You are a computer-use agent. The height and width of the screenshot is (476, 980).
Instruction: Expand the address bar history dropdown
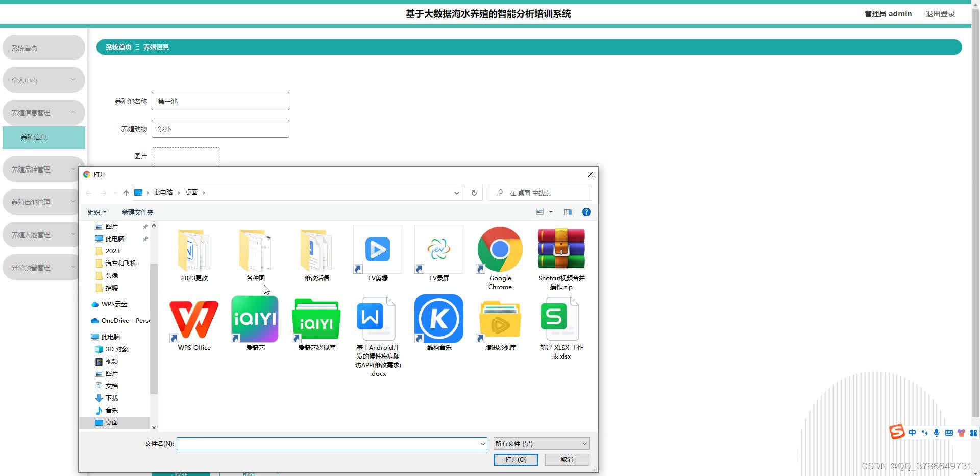tap(456, 193)
